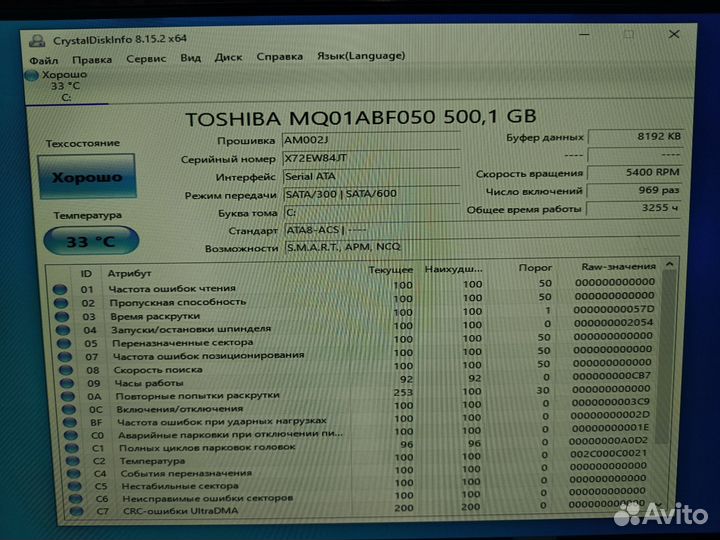Open the Справка menu
Viewport: 720px width, 540px height.
pyautogui.click(x=279, y=56)
